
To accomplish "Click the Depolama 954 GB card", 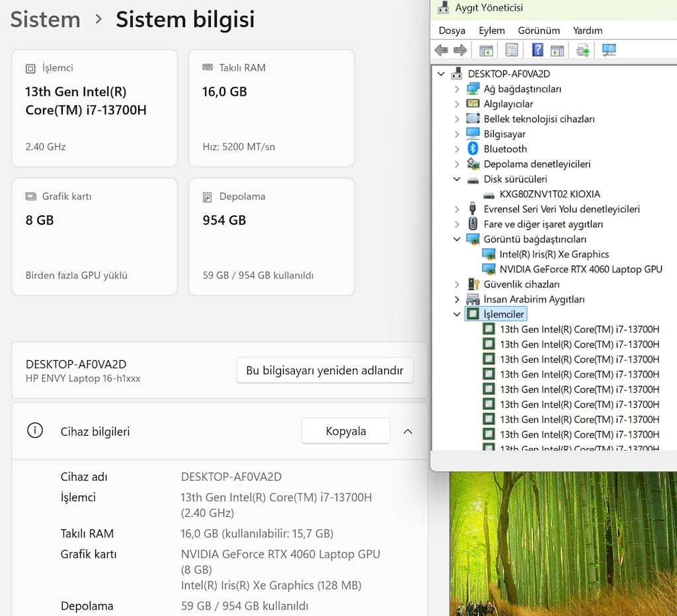I will [x=272, y=237].
